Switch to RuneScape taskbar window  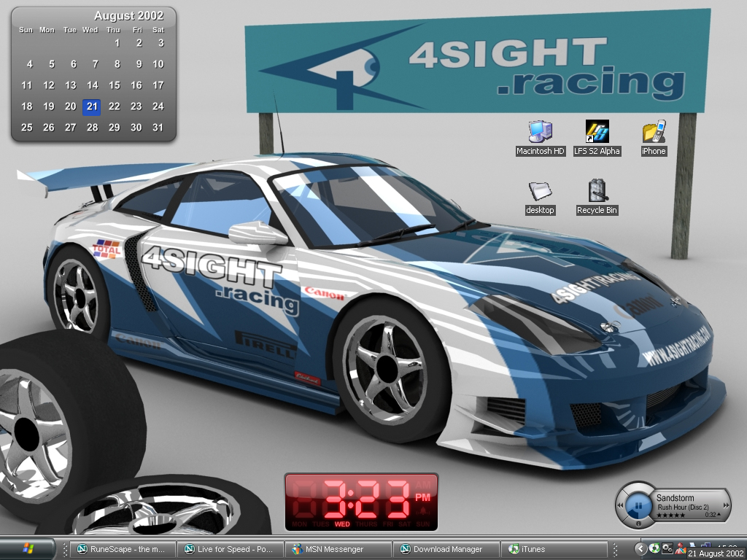[123, 549]
